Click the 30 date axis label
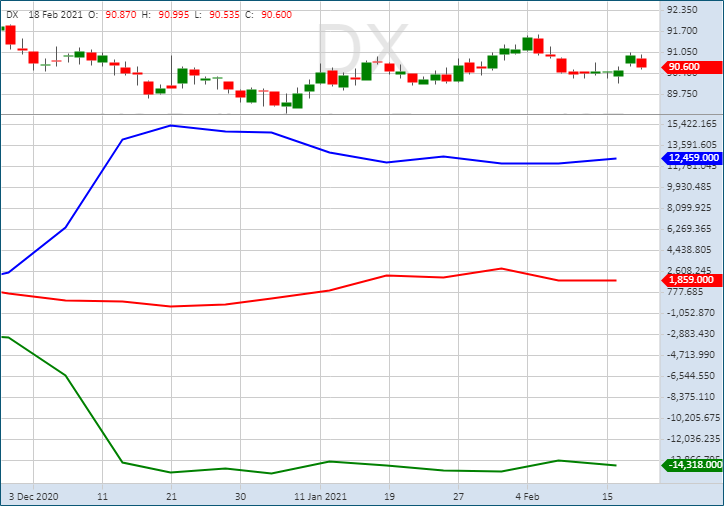Viewport: 724px width, 506px height. pos(240,497)
